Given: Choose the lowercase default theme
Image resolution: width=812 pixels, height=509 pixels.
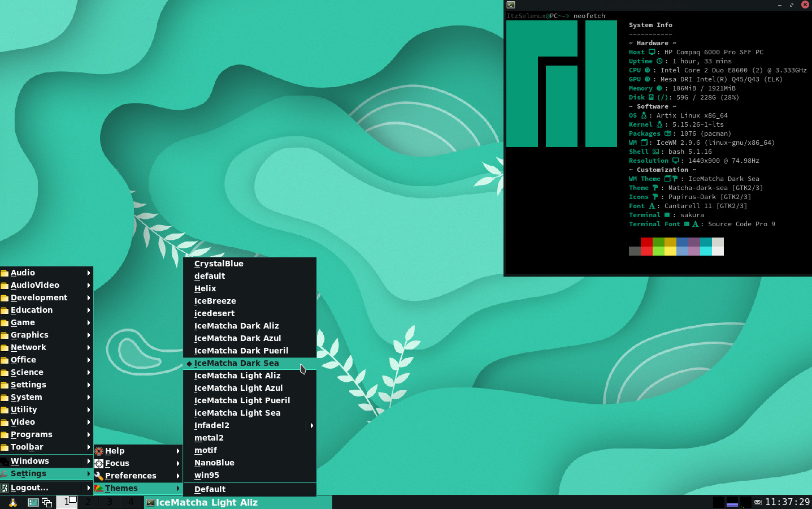Looking at the screenshot, I should click(x=250, y=276).
